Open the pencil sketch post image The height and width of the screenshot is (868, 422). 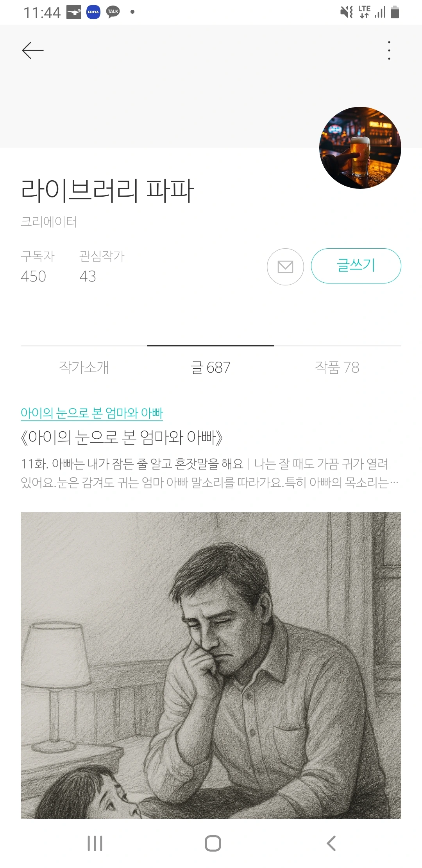point(211,665)
